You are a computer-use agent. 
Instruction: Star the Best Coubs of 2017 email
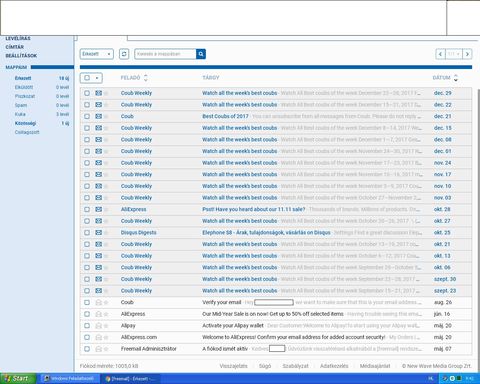[x=106, y=117]
